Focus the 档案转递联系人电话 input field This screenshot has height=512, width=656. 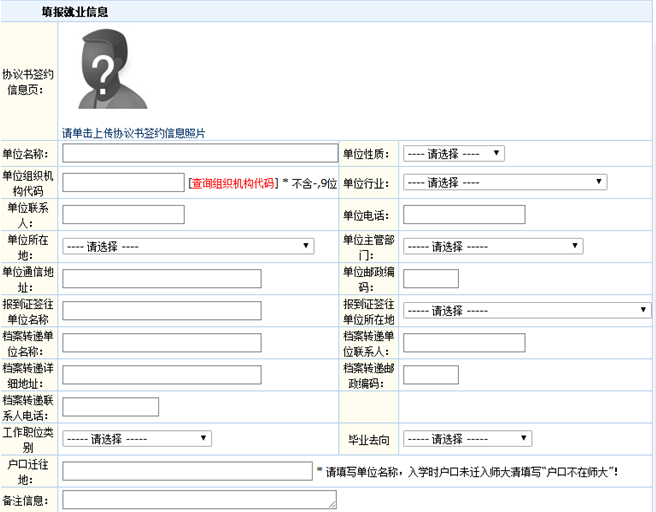tap(110, 407)
